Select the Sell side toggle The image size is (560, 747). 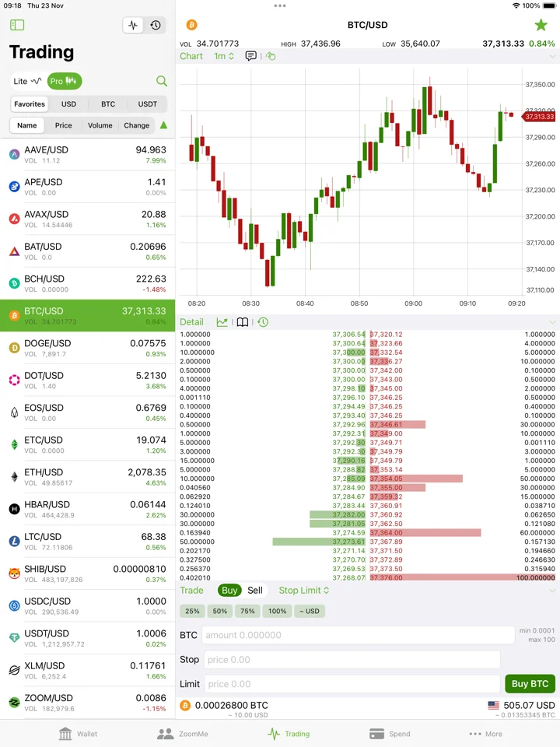[255, 591]
